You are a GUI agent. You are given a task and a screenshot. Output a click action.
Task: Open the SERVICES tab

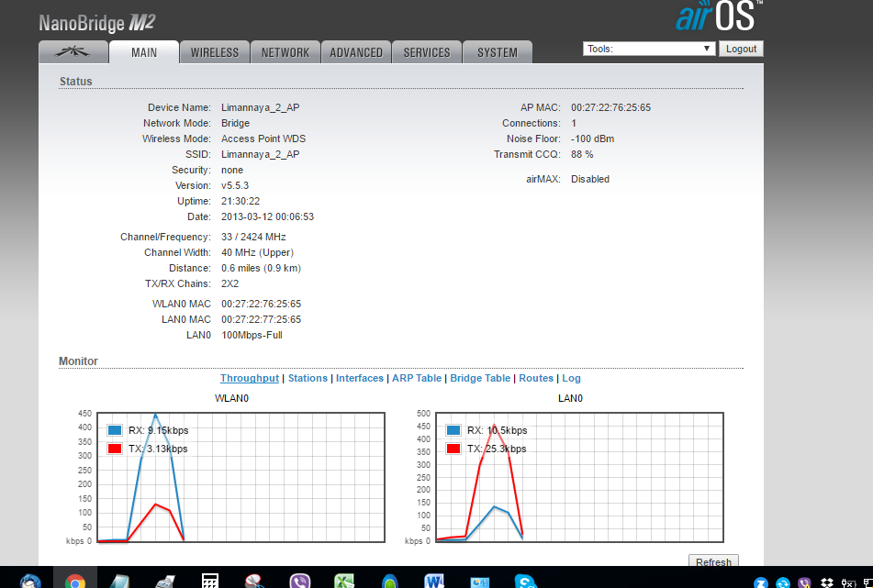[427, 52]
